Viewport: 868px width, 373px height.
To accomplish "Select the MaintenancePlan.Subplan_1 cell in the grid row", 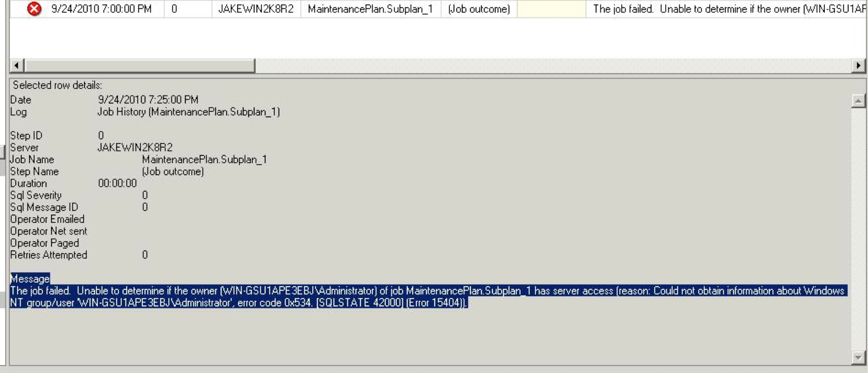I will point(370,9).
